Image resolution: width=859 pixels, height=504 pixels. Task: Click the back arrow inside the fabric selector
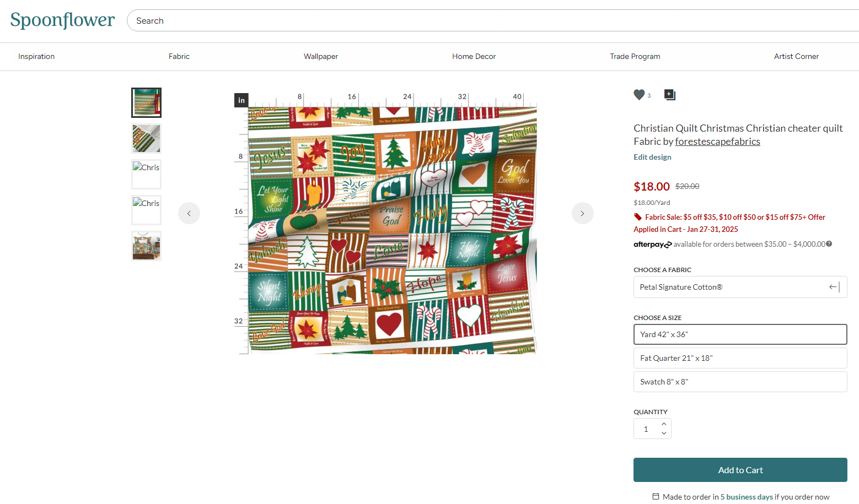(833, 286)
